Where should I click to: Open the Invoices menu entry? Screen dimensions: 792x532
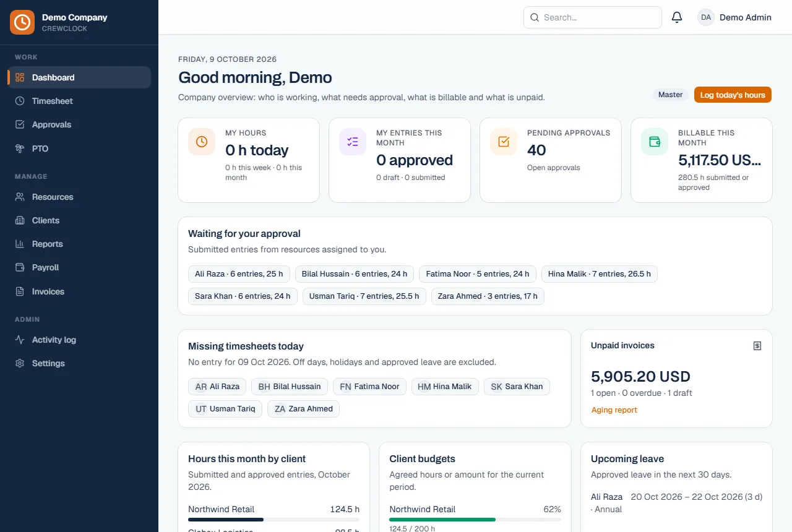79,291
